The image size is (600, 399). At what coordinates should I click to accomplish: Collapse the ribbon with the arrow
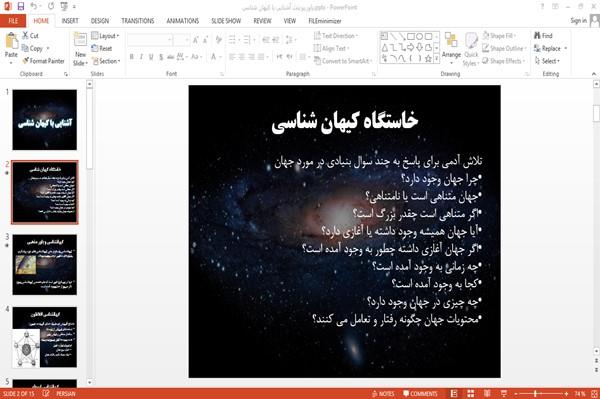[x=594, y=74]
